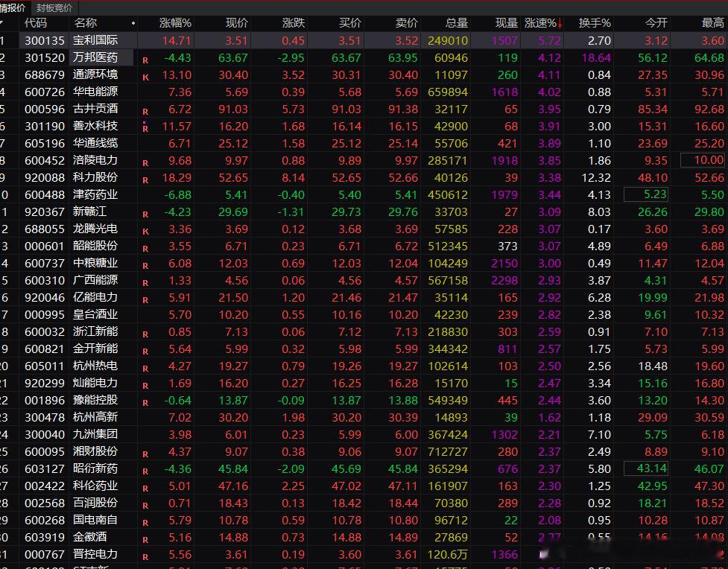
Task: Click the R marker on 韶能股份 row
Action: pos(145,249)
